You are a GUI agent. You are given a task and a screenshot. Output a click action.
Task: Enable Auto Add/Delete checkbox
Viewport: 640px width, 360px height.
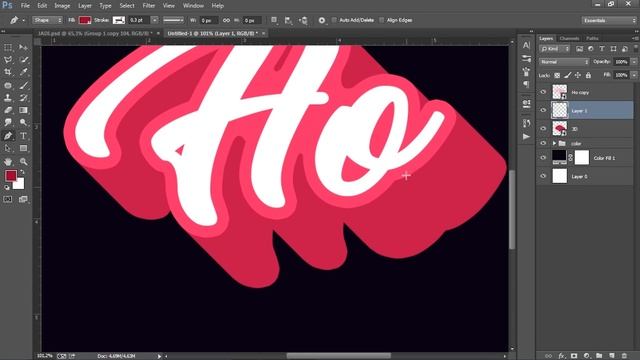click(334, 20)
